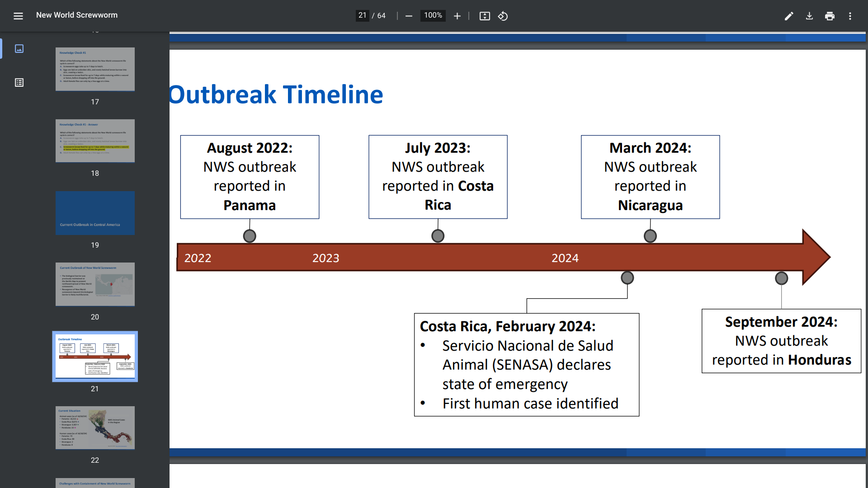Screen dimensions: 868x488
Task: Open page 17 Knowledge Check thumbnail
Action: click(95, 69)
